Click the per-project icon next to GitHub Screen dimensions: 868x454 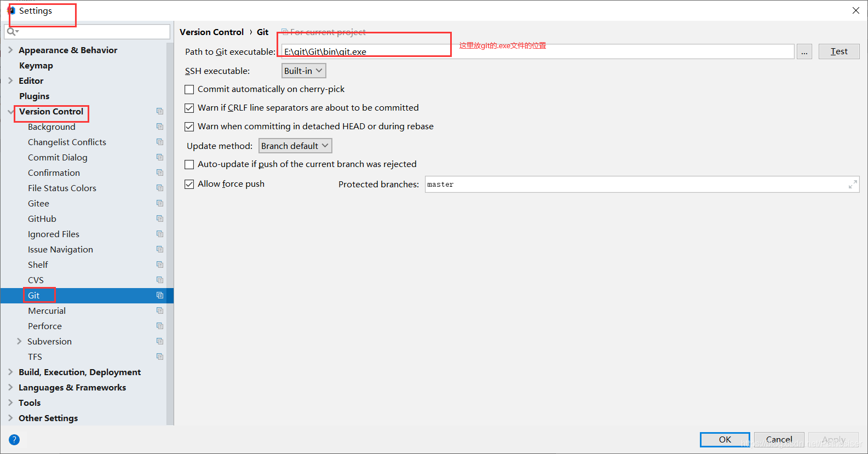pyautogui.click(x=160, y=219)
